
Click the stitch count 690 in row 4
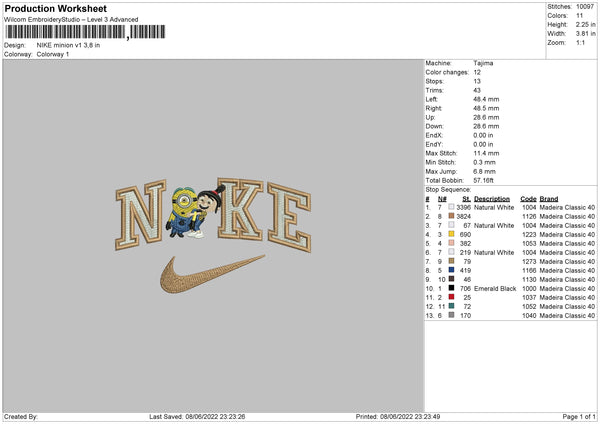pyautogui.click(x=465, y=235)
